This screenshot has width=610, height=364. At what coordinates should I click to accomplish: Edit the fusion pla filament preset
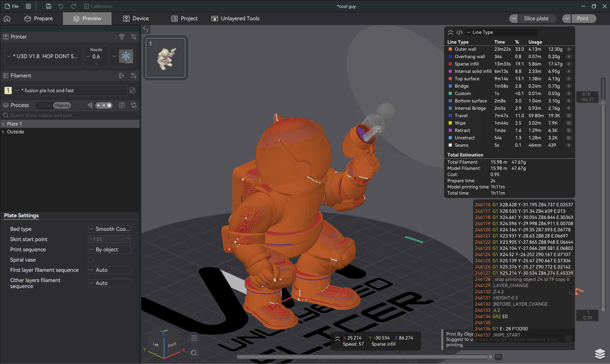(x=133, y=91)
